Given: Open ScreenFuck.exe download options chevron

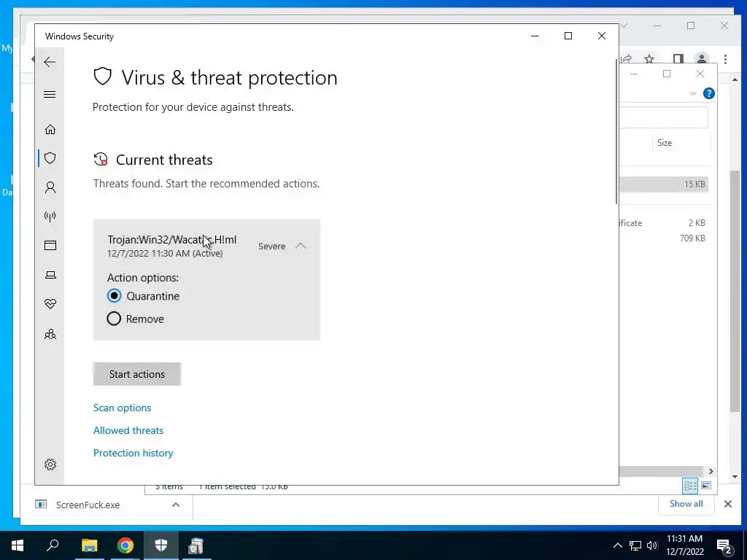Looking at the screenshot, I should click(x=176, y=505).
